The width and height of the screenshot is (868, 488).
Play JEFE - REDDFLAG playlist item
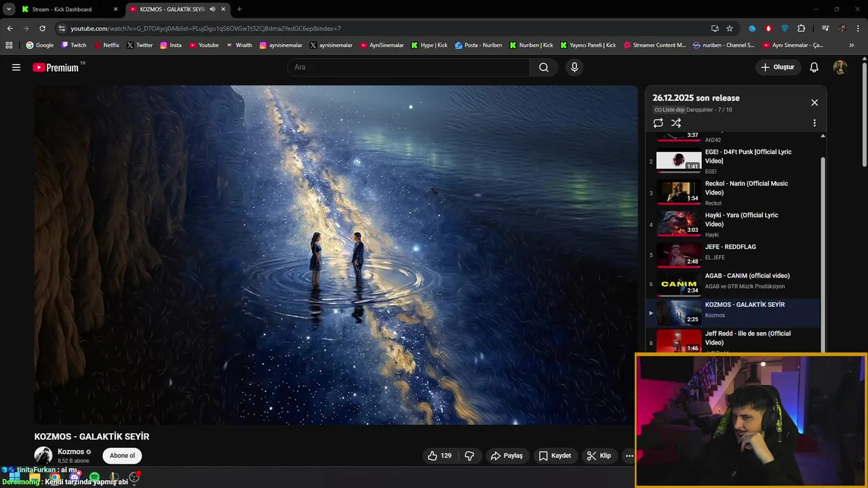[x=732, y=255]
